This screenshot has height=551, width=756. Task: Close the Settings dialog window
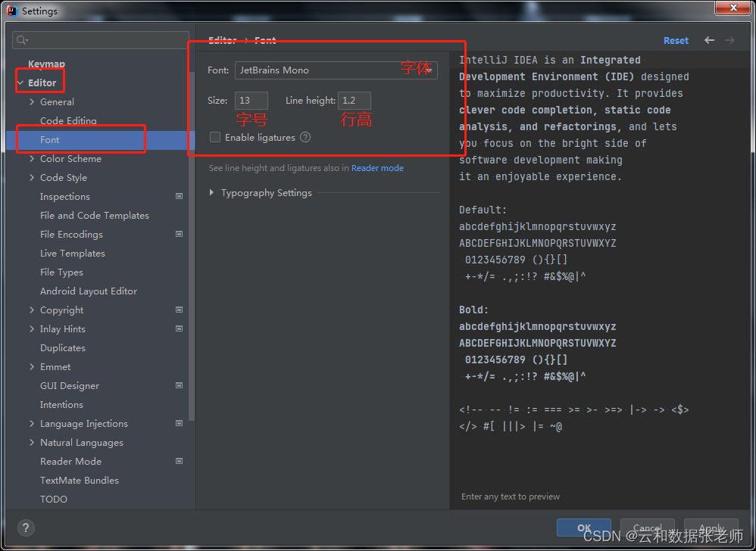tap(733, 8)
